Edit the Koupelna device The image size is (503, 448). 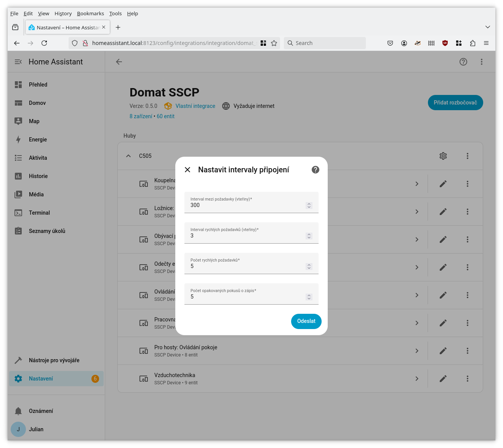[443, 184]
